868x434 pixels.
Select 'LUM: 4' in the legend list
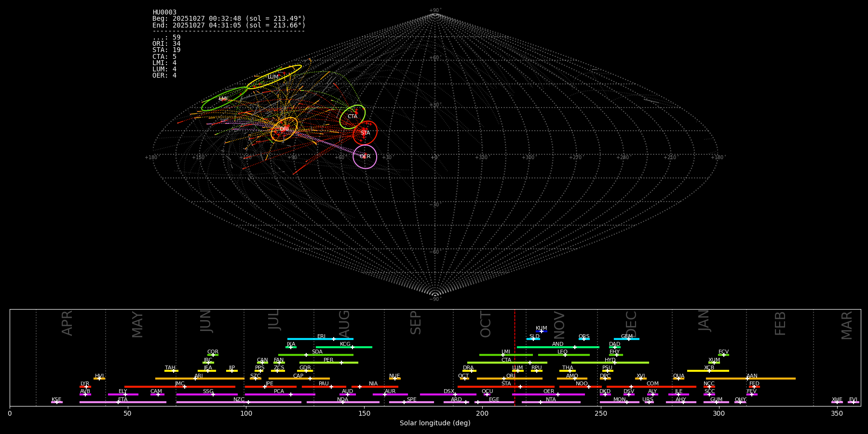point(164,69)
